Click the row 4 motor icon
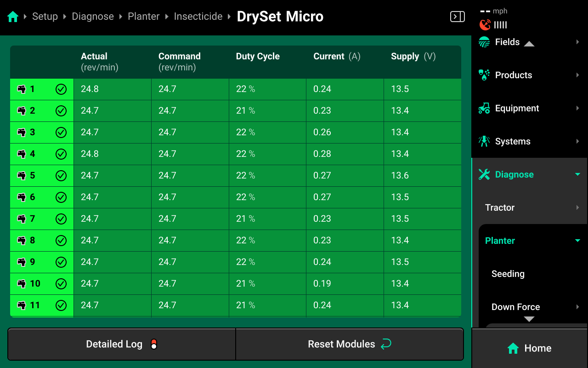The height and width of the screenshot is (368, 588). 22,154
